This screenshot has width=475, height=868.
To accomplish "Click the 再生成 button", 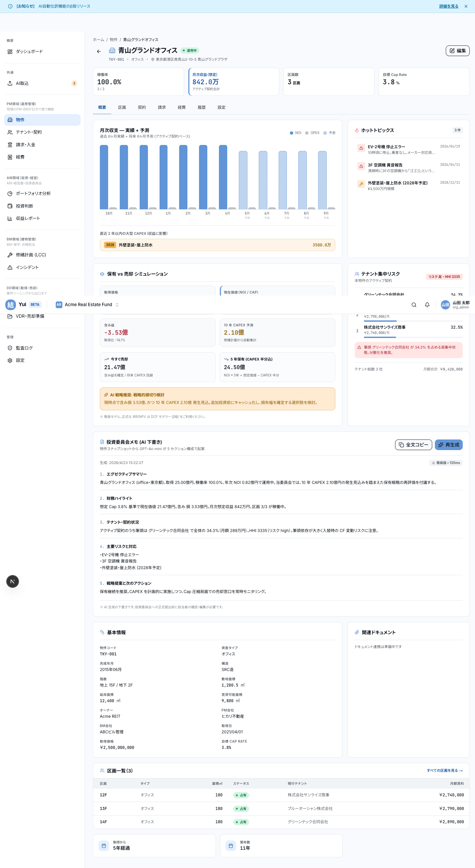I will (448, 445).
